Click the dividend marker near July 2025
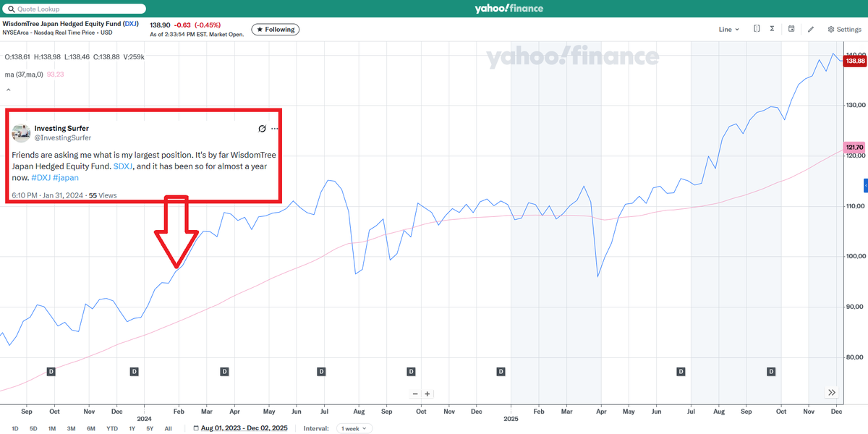Image resolution: width=868 pixels, height=434 pixels. 681,371
